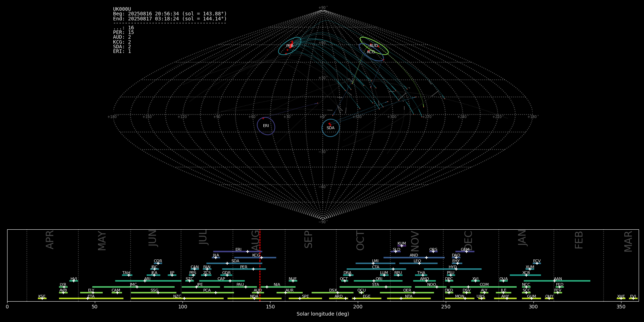Click the COR shower label in the timeline

coord(158,261)
